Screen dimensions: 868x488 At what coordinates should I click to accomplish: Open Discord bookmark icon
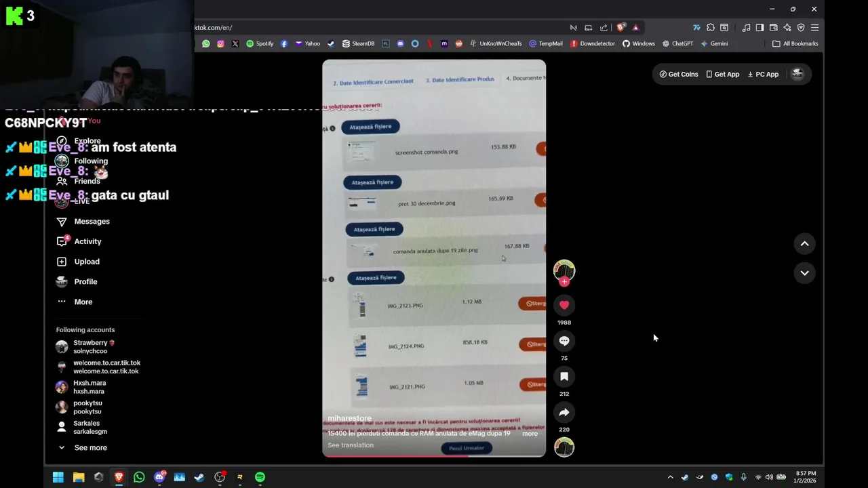400,43
